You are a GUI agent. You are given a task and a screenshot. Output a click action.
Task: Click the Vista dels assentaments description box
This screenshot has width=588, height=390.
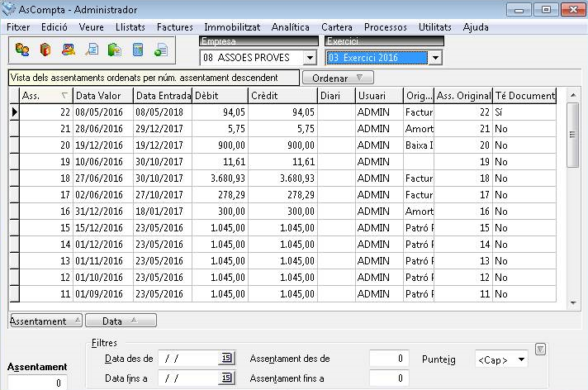(154, 78)
